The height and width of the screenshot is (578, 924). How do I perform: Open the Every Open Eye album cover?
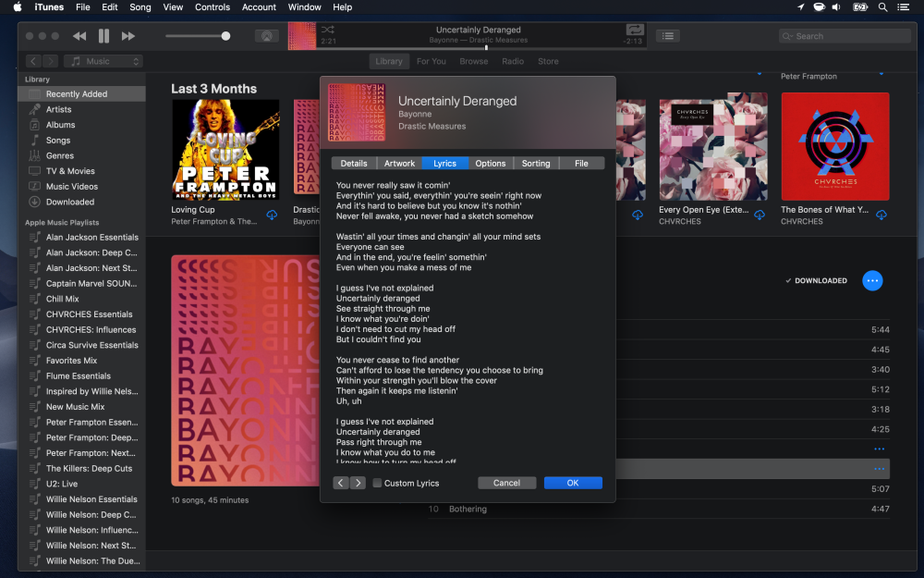(713, 146)
